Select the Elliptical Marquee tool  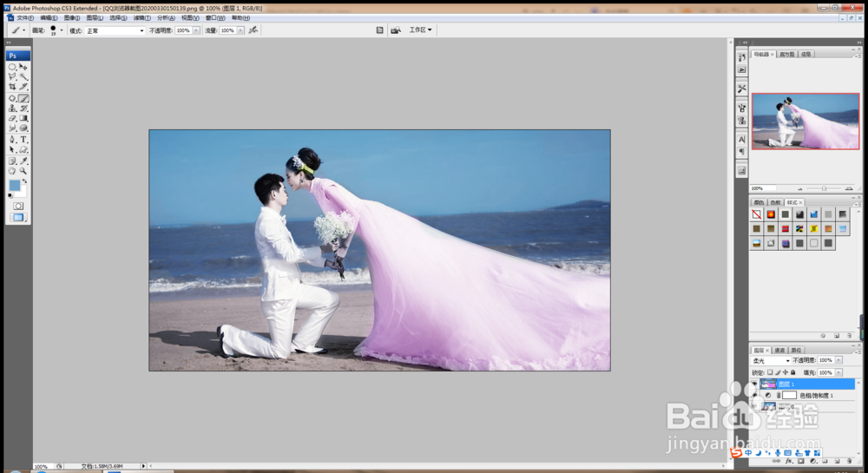12,66
